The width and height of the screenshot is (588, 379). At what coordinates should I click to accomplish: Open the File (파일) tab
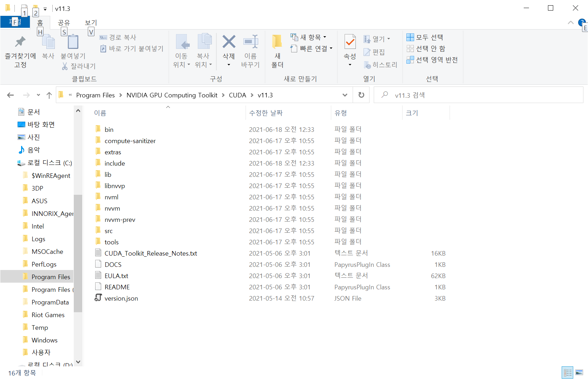click(15, 22)
